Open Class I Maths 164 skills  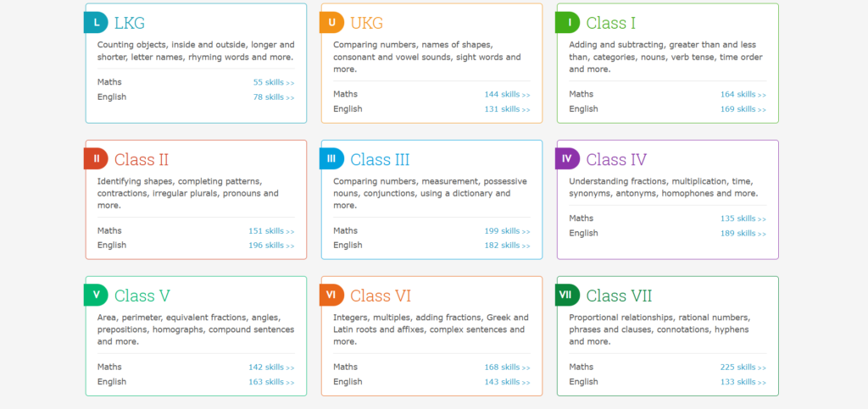click(743, 95)
